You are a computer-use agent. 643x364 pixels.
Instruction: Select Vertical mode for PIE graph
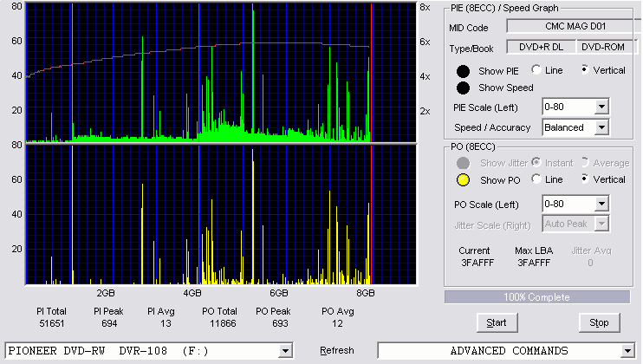pyautogui.click(x=585, y=69)
